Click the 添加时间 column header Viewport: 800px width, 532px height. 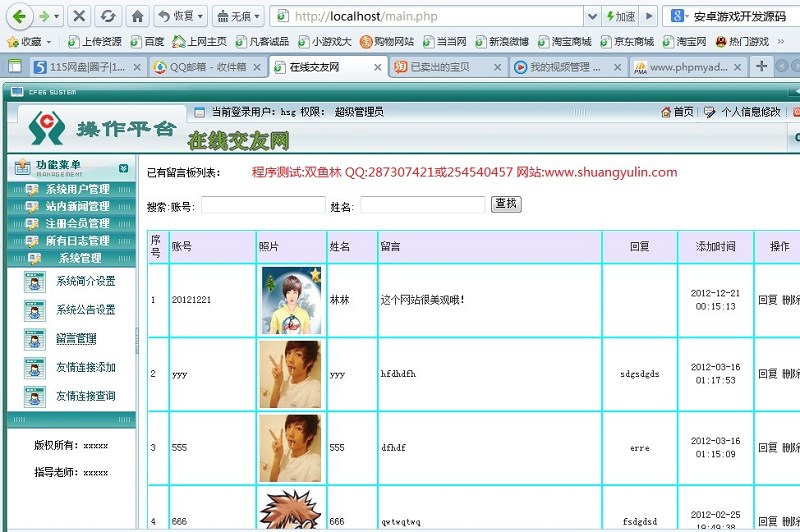click(x=715, y=246)
